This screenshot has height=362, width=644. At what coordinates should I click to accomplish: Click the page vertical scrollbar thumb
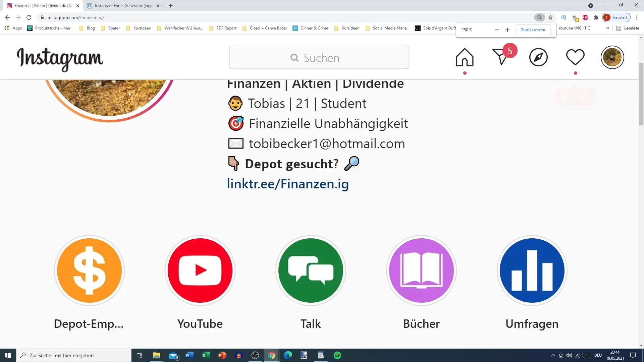(x=641, y=94)
